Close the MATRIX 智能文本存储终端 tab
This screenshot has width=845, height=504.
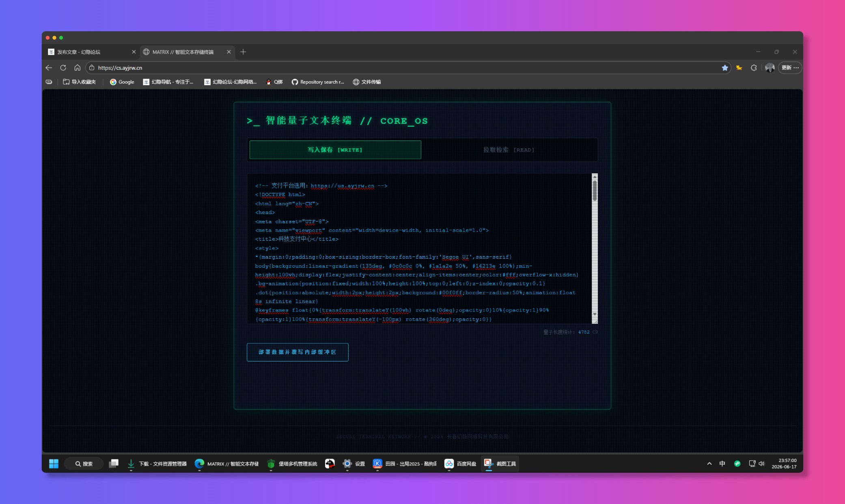coord(229,52)
